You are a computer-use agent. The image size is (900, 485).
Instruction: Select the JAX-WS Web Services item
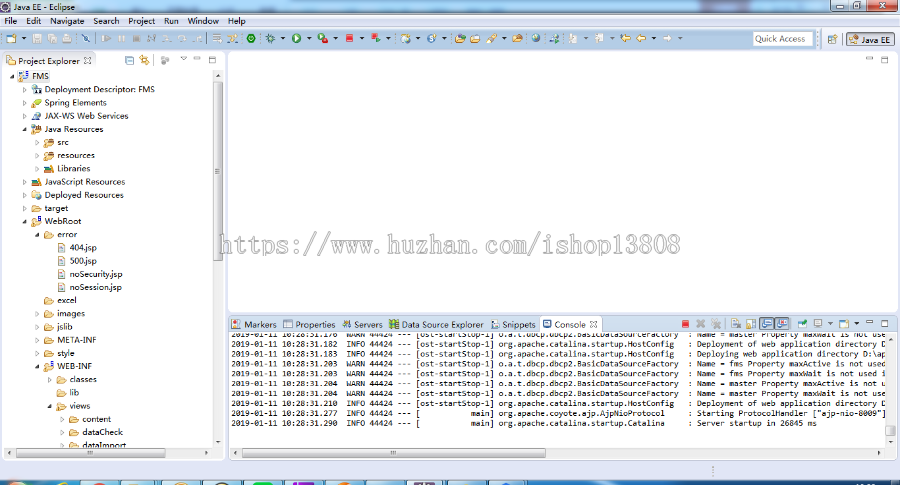(86, 115)
